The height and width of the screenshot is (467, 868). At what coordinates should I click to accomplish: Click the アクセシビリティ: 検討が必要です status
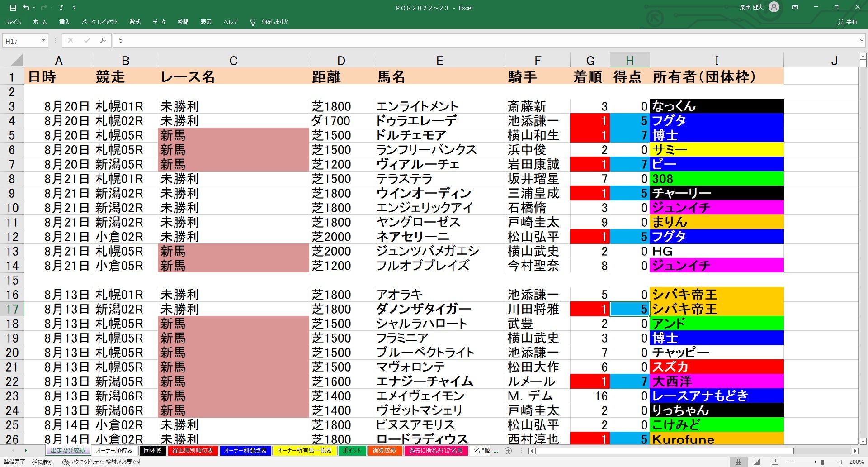tap(102, 462)
